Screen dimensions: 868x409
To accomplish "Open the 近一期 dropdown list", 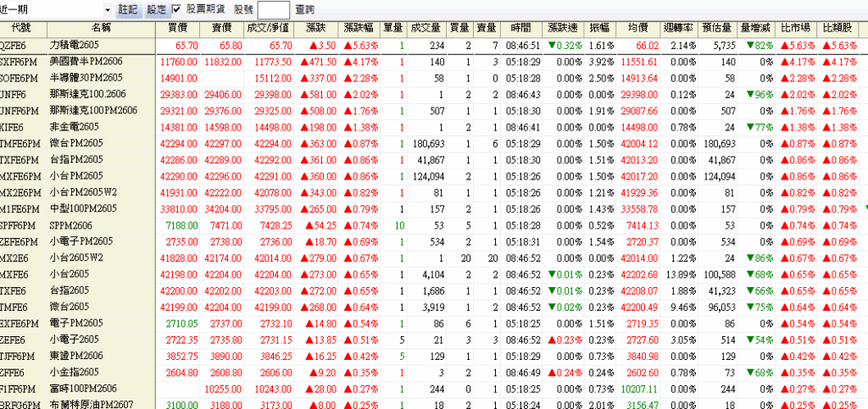I will click(x=108, y=10).
